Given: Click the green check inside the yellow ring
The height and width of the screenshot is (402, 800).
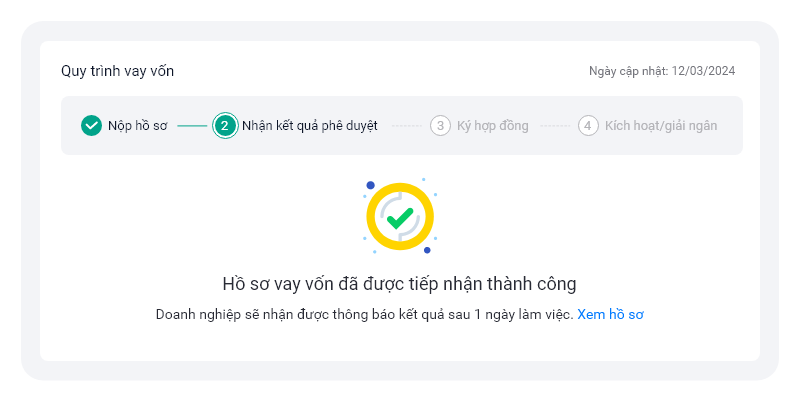Looking at the screenshot, I should pyautogui.click(x=400, y=217).
